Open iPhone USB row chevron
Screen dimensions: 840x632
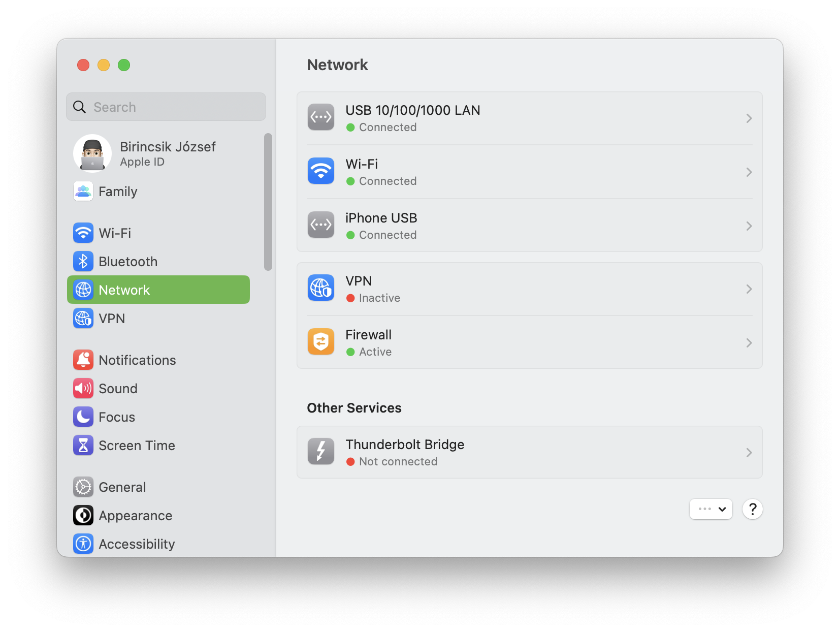[749, 226]
